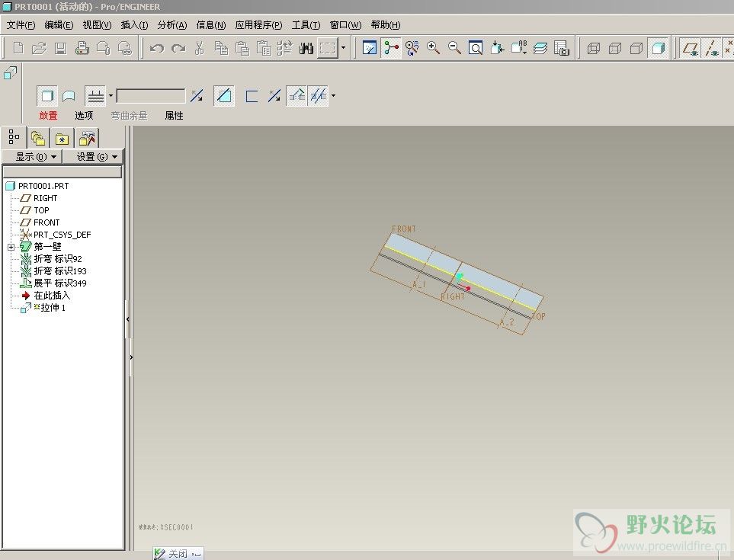Viewport: 734px width, 560px height.
Task: Switch to no hidden display
Action: [x=636, y=48]
